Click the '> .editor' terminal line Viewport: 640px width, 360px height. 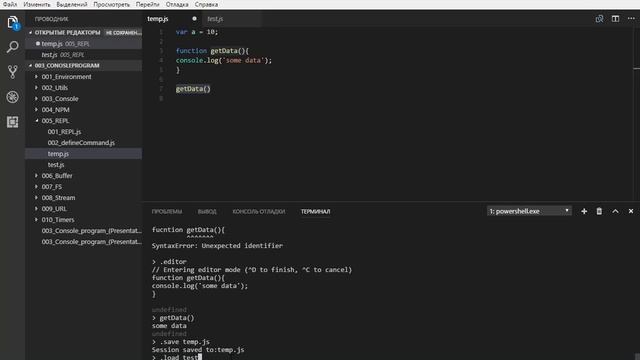(169, 262)
